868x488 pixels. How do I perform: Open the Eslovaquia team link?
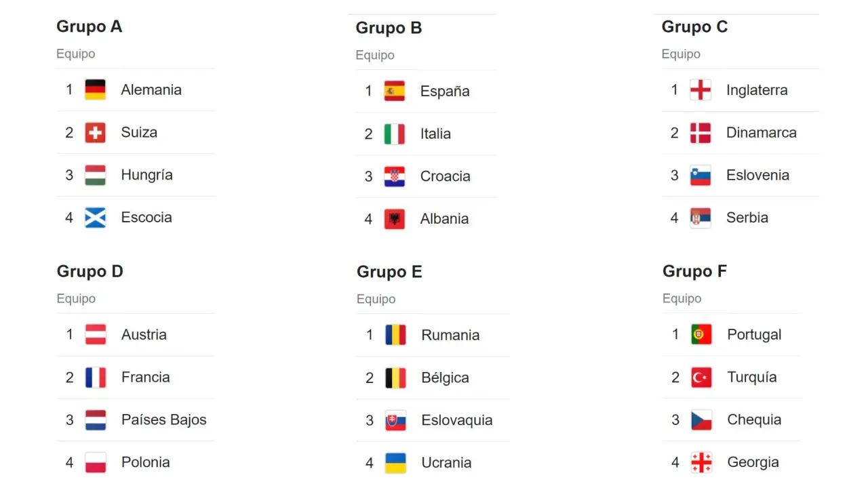[456, 420]
